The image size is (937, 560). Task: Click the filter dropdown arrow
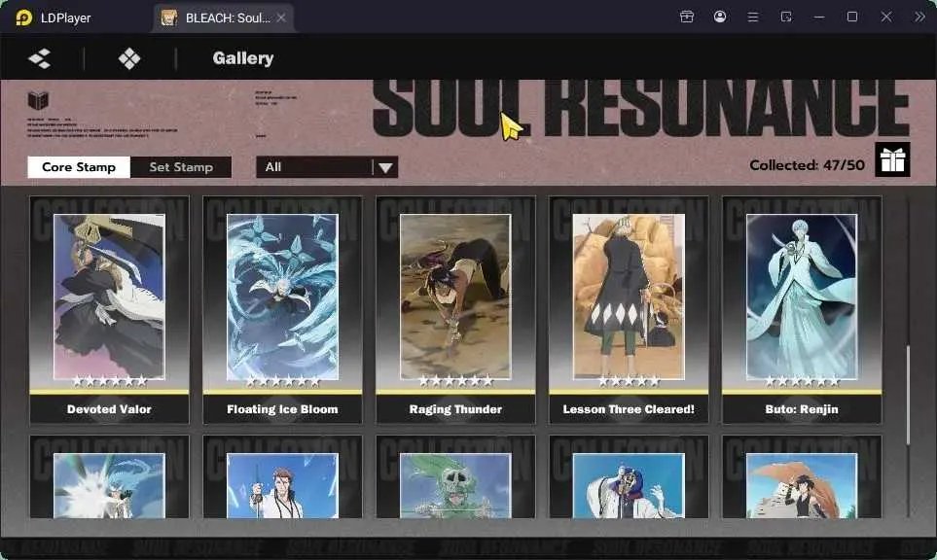click(x=385, y=168)
